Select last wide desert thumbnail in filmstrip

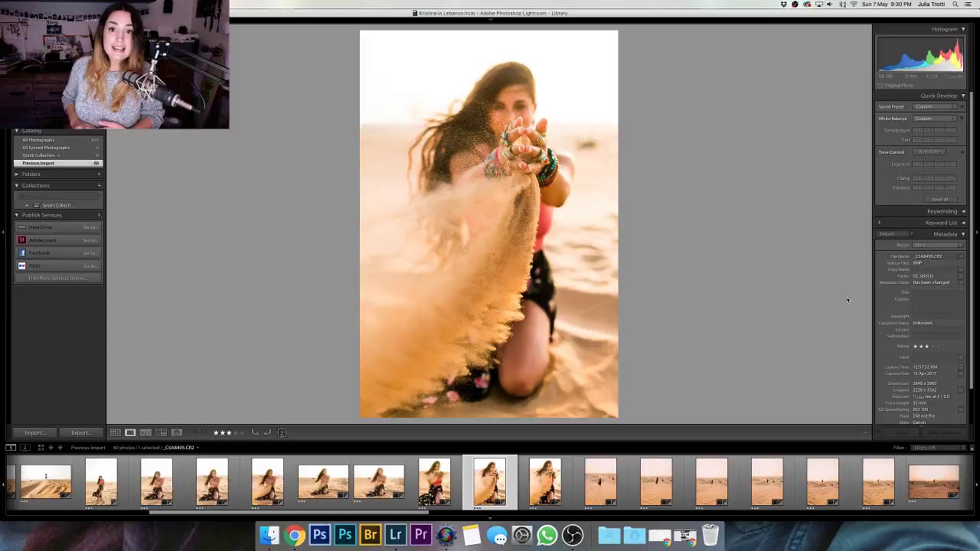coord(933,482)
